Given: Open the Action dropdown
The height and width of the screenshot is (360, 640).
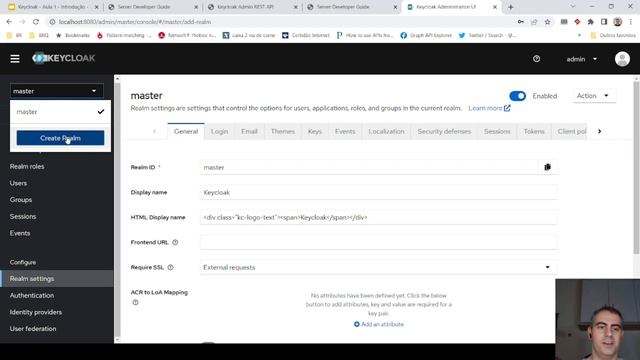Looking at the screenshot, I should [x=593, y=96].
